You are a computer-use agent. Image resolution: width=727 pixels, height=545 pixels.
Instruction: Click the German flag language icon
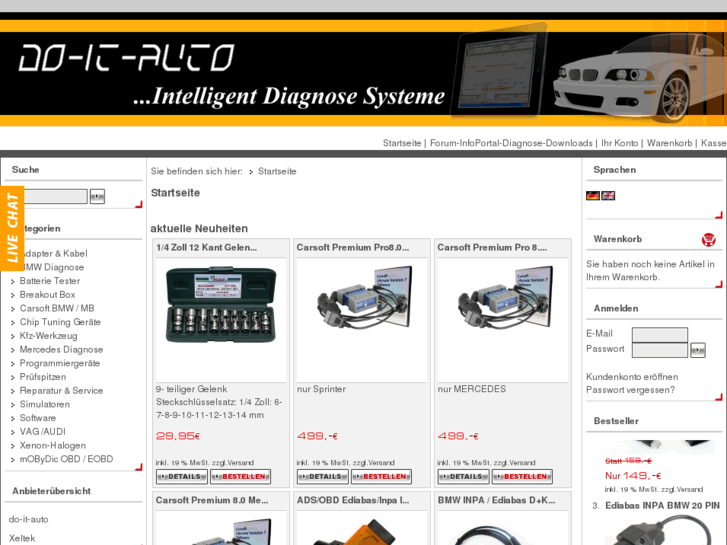click(593, 196)
